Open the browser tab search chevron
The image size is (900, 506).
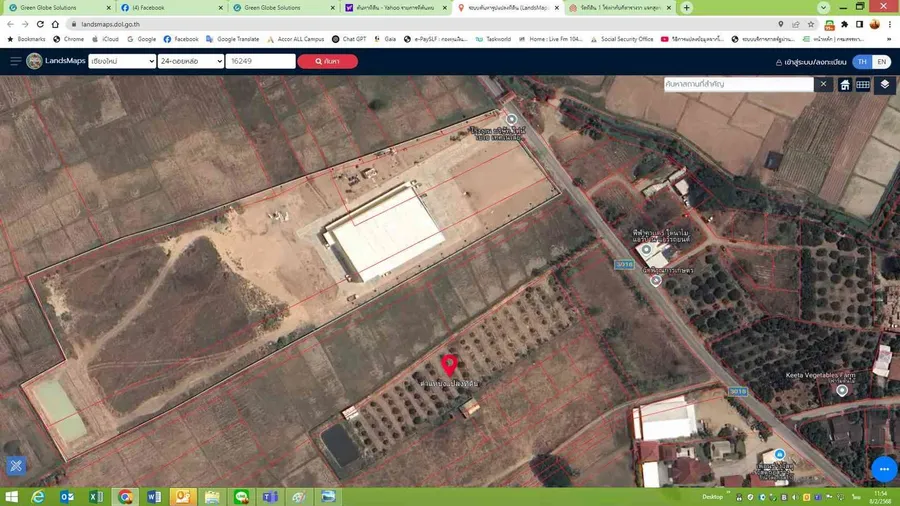click(823, 7)
